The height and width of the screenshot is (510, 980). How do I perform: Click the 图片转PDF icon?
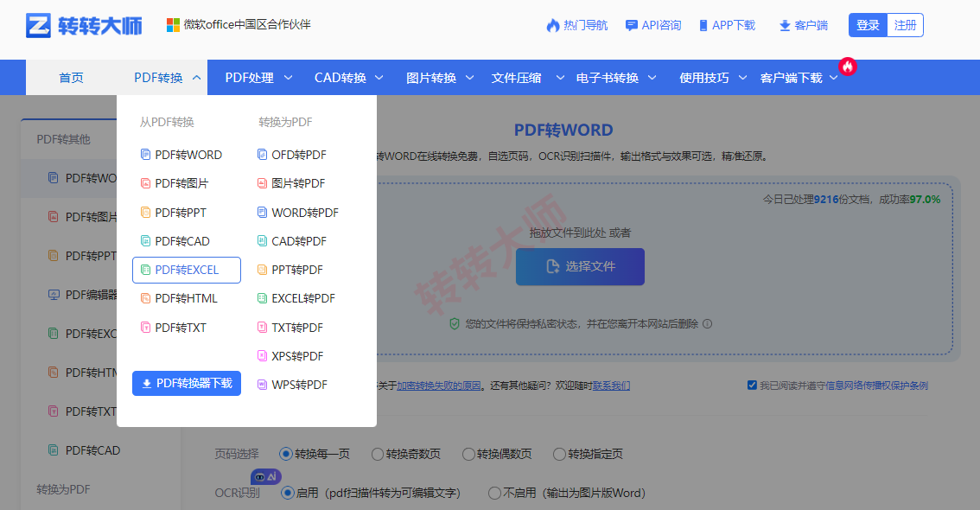coord(263,183)
